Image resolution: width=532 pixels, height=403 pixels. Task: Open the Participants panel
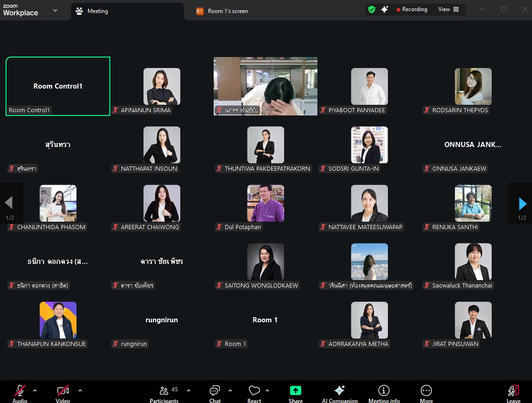(x=164, y=393)
